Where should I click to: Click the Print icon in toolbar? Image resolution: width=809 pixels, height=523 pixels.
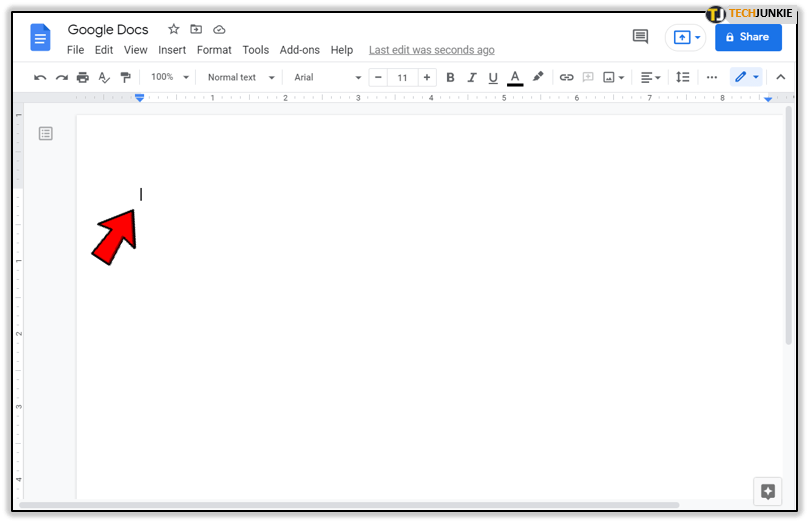tap(83, 77)
